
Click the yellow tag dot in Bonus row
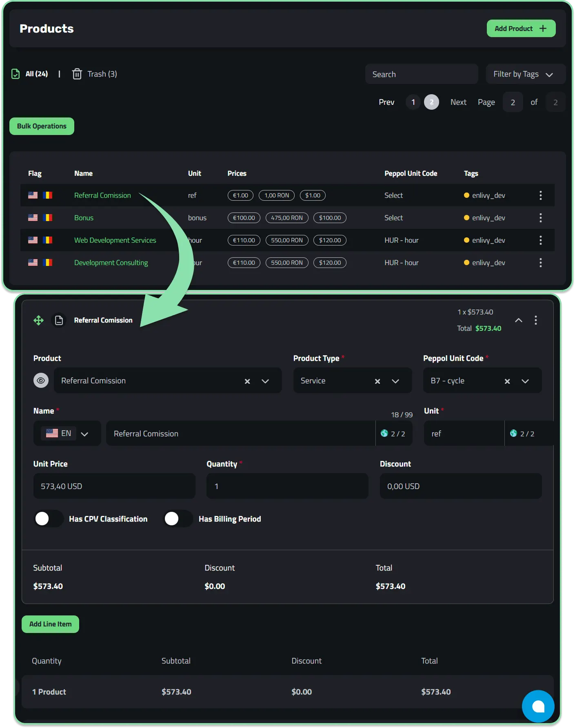pos(466,218)
